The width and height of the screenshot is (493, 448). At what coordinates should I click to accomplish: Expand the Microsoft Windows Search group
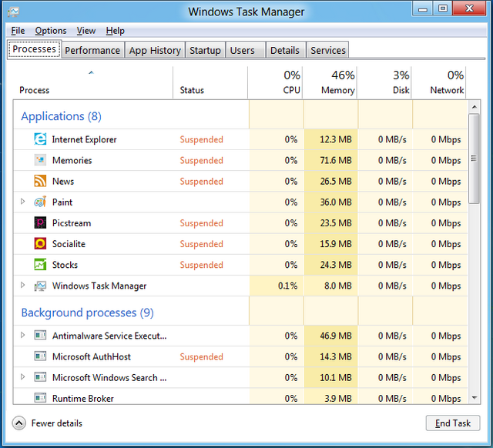22,376
